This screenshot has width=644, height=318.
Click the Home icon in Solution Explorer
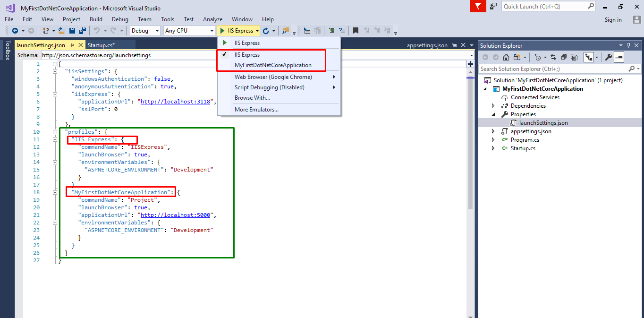pyautogui.click(x=506, y=57)
